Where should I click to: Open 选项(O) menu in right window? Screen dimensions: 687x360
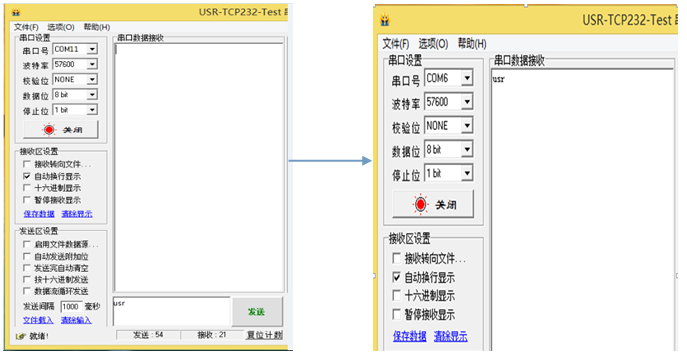(433, 44)
